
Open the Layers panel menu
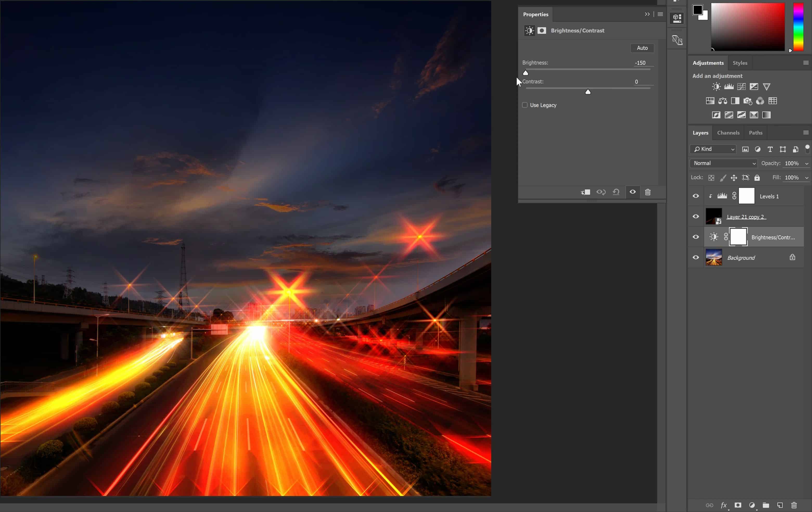[x=806, y=132]
